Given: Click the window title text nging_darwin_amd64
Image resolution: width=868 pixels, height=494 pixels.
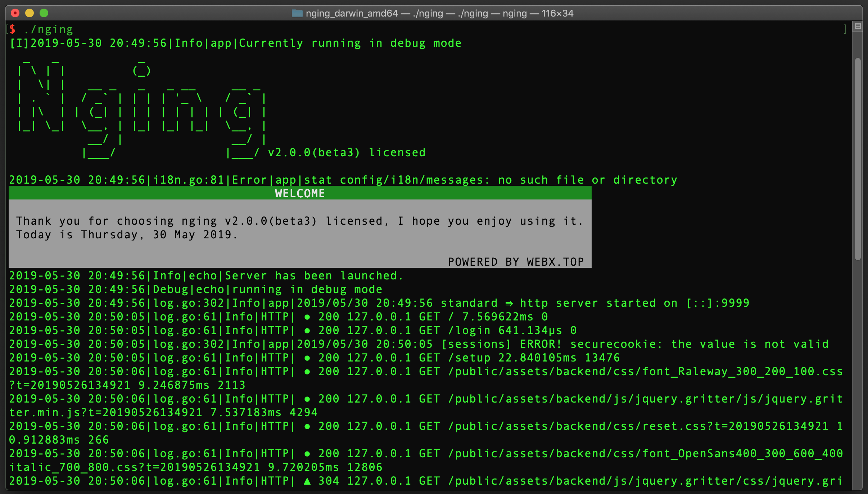Looking at the screenshot, I should tap(352, 13).
